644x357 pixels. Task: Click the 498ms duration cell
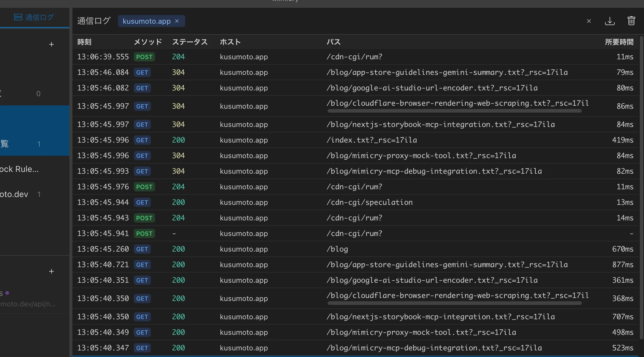pyautogui.click(x=622, y=332)
